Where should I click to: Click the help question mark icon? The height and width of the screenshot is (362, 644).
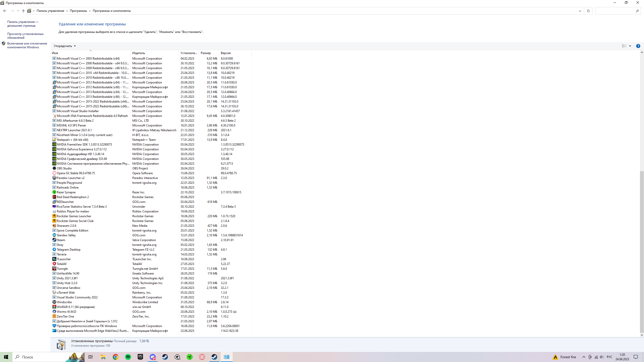point(638,46)
